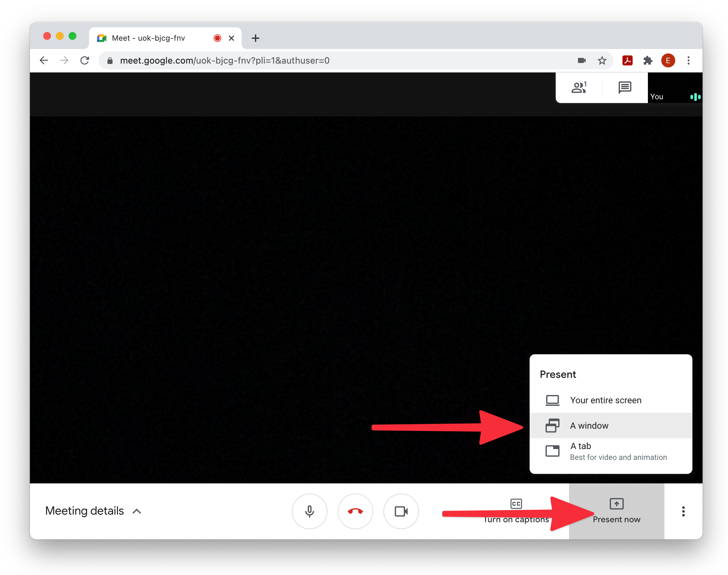
Task: Click the Adobe Acrobat extension icon
Action: pyautogui.click(x=627, y=61)
